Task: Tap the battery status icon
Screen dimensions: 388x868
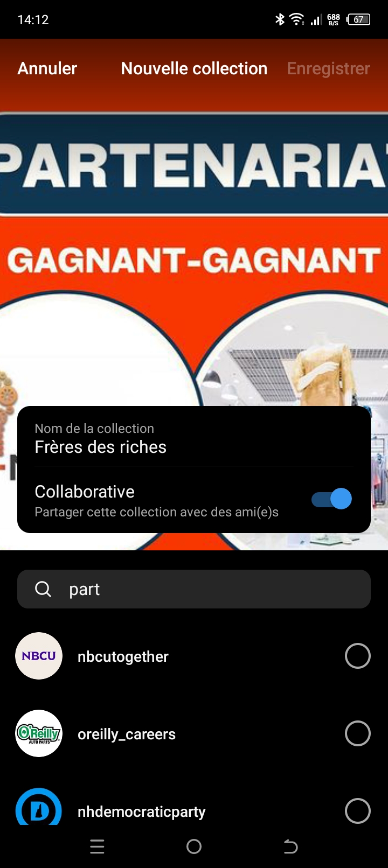Action: [x=359, y=19]
